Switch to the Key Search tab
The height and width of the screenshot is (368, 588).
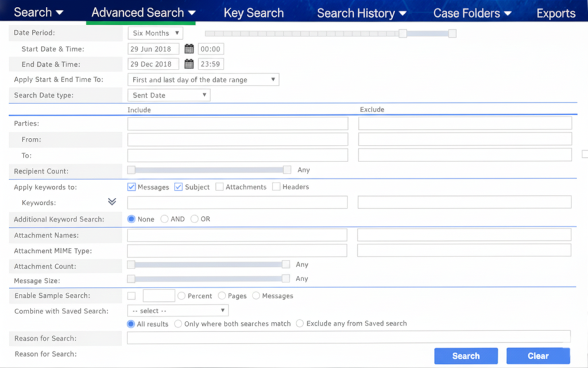click(x=254, y=13)
